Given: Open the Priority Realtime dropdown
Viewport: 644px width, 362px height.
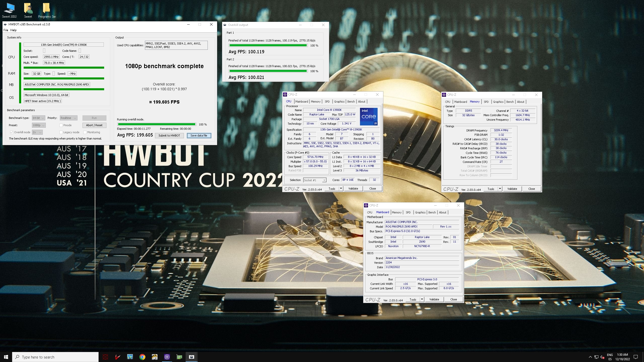Looking at the screenshot, I should (x=68, y=118).
